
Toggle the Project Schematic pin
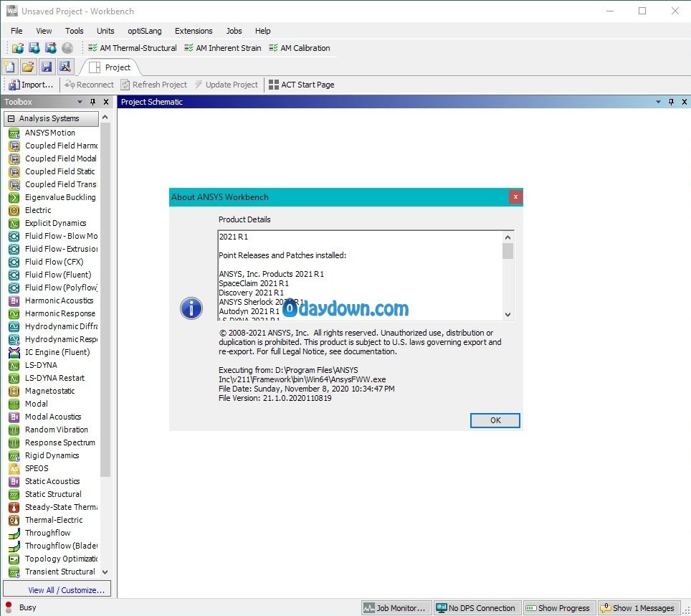pyautogui.click(x=671, y=102)
